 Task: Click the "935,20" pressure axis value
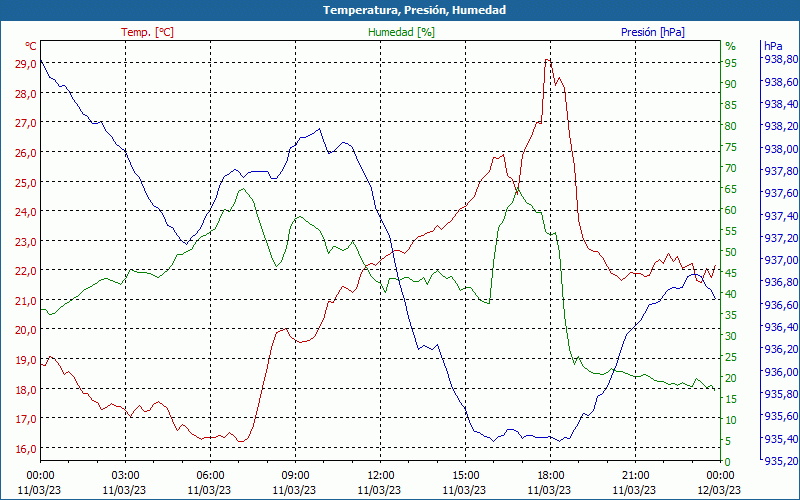781,461
